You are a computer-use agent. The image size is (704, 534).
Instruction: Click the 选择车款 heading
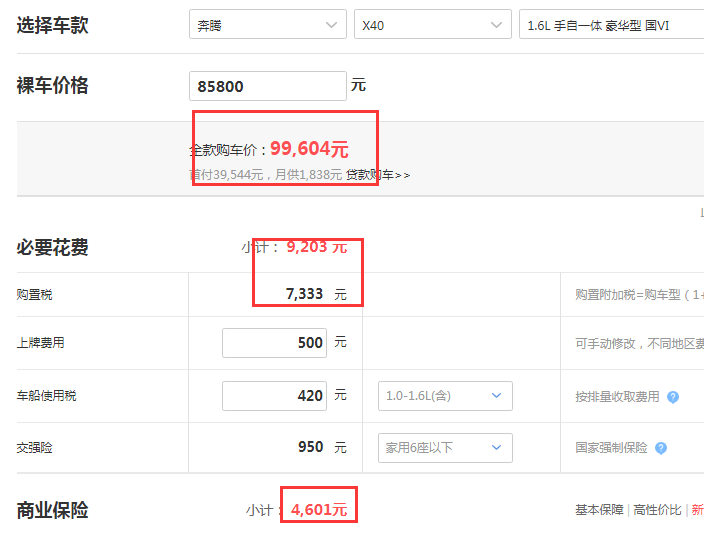pos(53,25)
